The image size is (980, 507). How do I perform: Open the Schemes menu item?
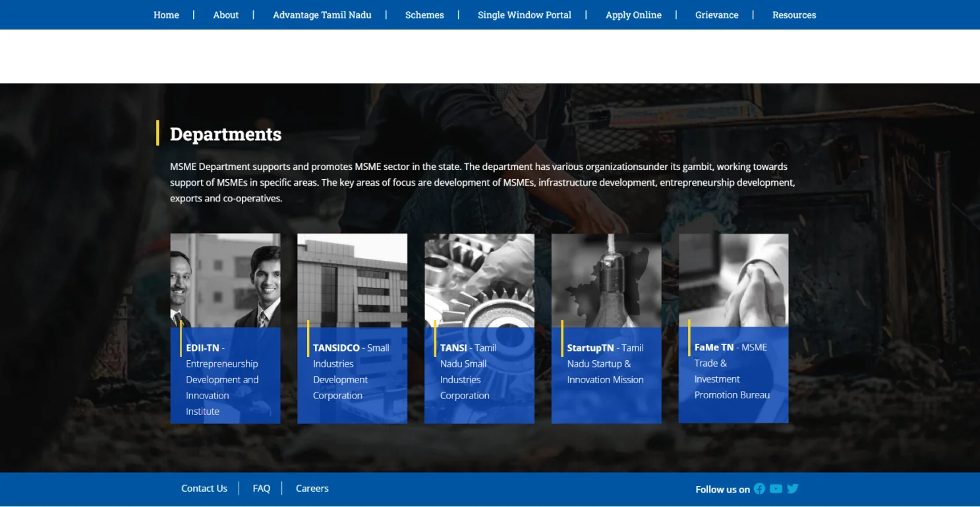pyautogui.click(x=424, y=14)
